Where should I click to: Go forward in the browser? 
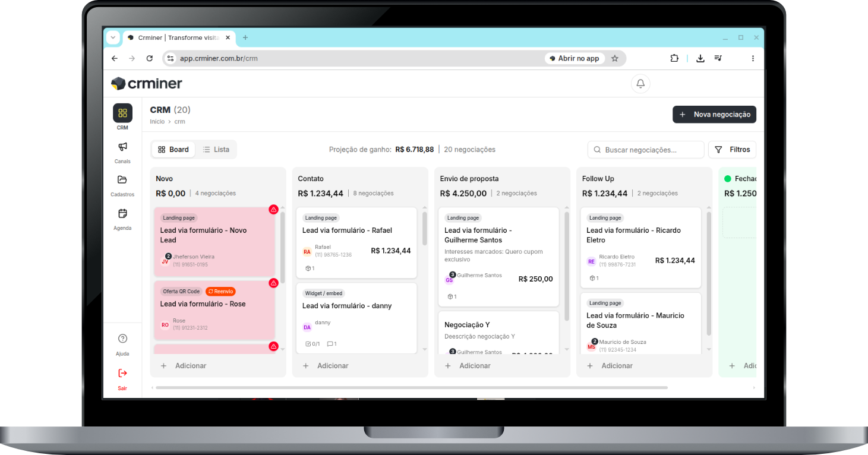[132, 58]
